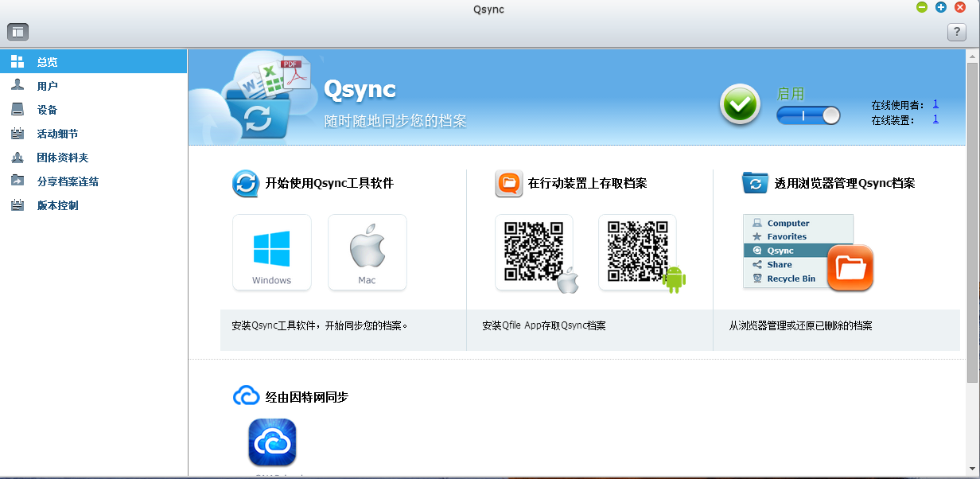Image resolution: width=980 pixels, height=479 pixels.
Task: Click the 开始使用Qsync工具软件 heading
Action: tap(329, 183)
